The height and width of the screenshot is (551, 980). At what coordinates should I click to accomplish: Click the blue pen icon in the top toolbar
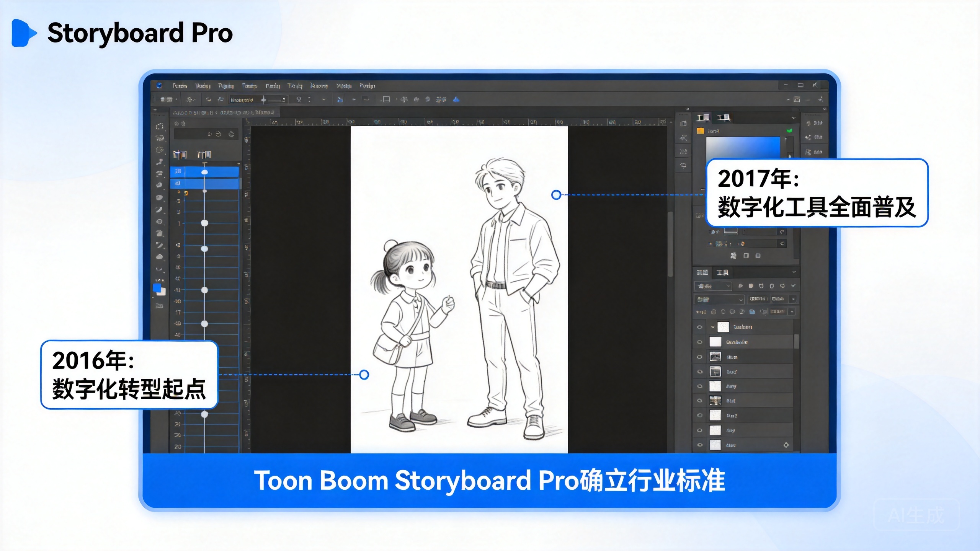(x=340, y=99)
